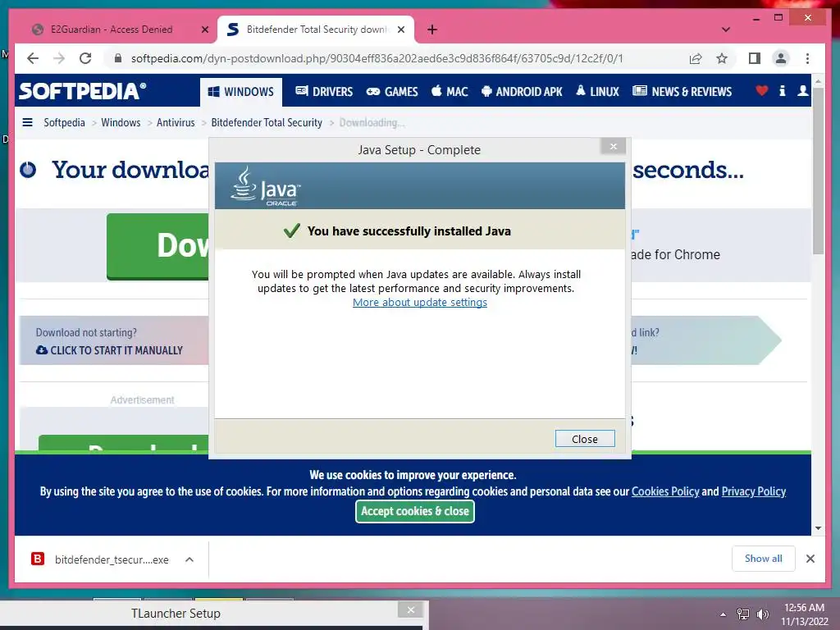Open News & Reviews section

[x=682, y=92]
